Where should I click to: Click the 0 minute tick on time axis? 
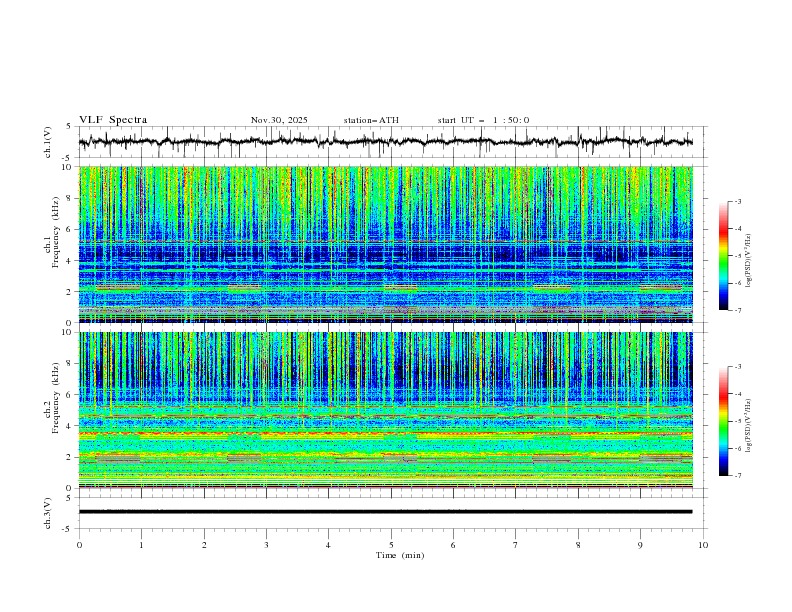[79, 544]
